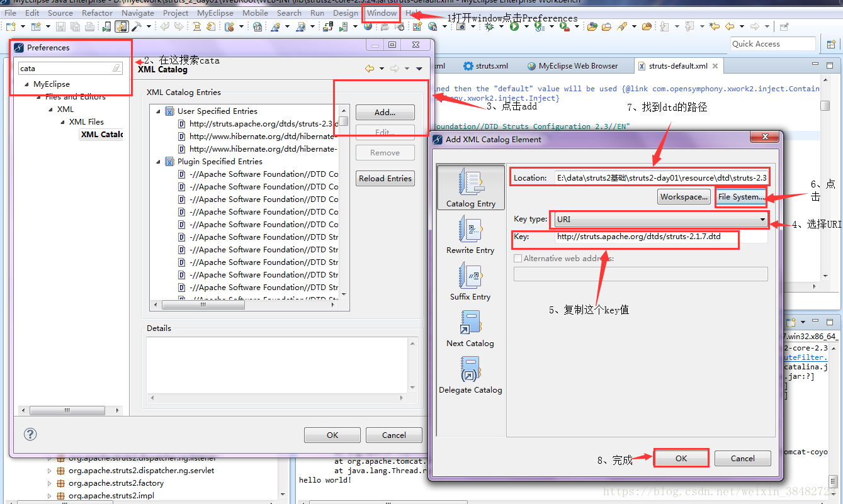Collapse the User Specified Entries group

pyautogui.click(x=159, y=111)
